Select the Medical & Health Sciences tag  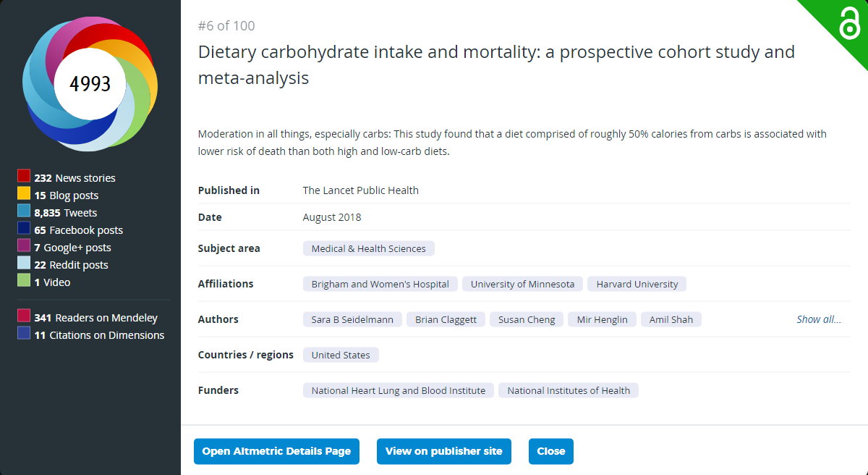369,248
